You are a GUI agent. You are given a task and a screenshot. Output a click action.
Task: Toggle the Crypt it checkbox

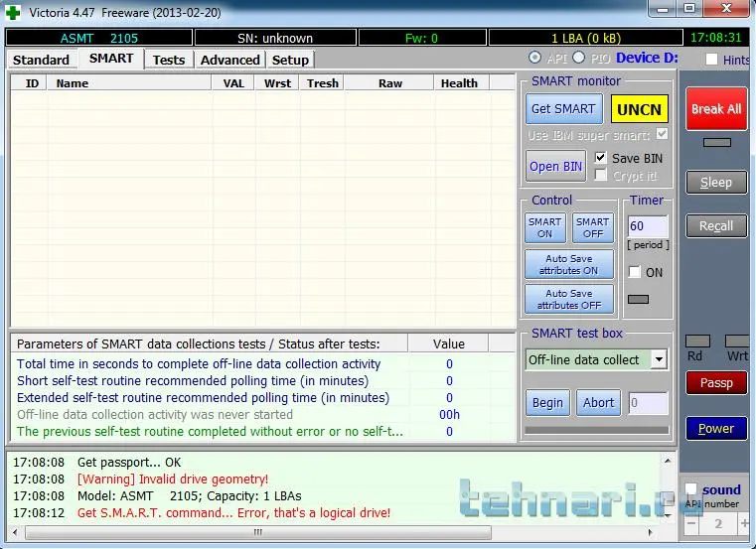[600, 175]
